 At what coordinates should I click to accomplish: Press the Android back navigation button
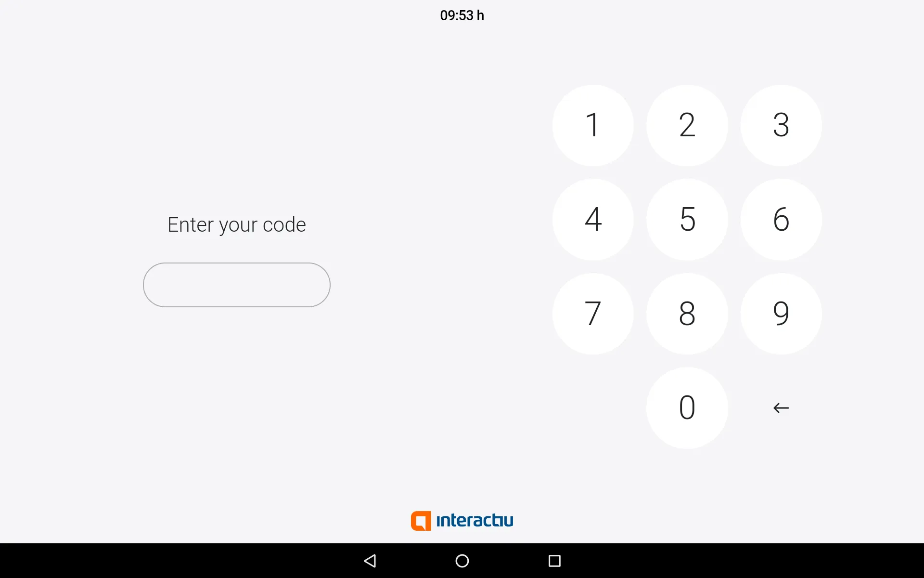click(371, 560)
